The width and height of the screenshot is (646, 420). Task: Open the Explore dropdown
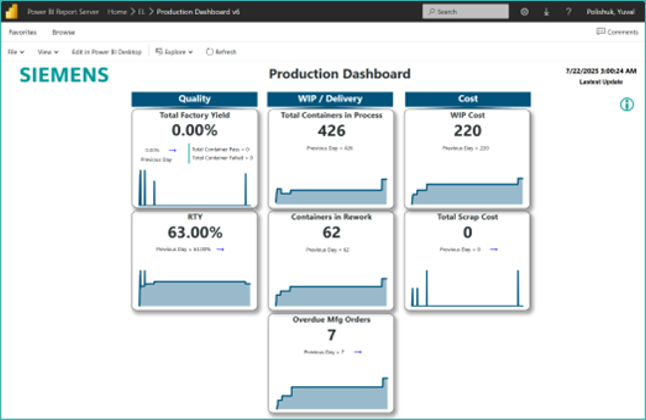175,51
